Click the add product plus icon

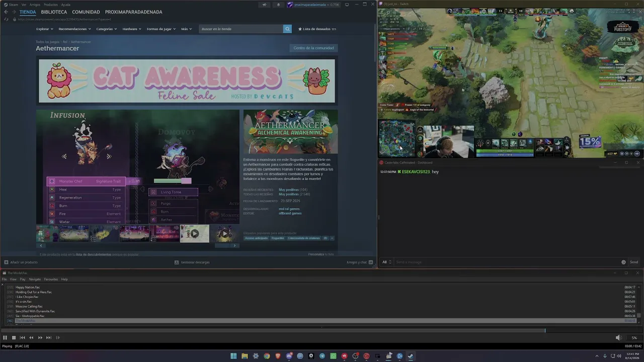tap(6, 262)
